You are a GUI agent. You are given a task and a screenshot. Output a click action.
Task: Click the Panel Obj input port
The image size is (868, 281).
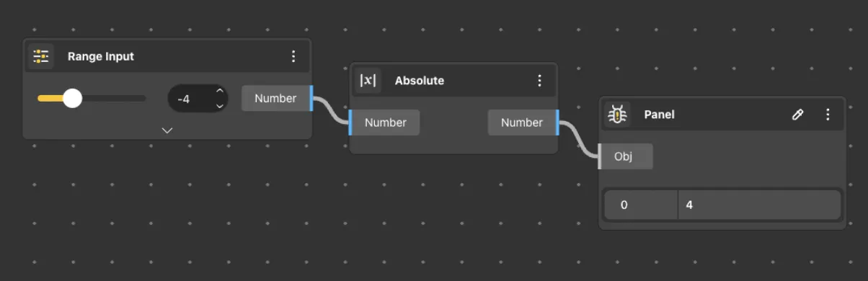625,156
